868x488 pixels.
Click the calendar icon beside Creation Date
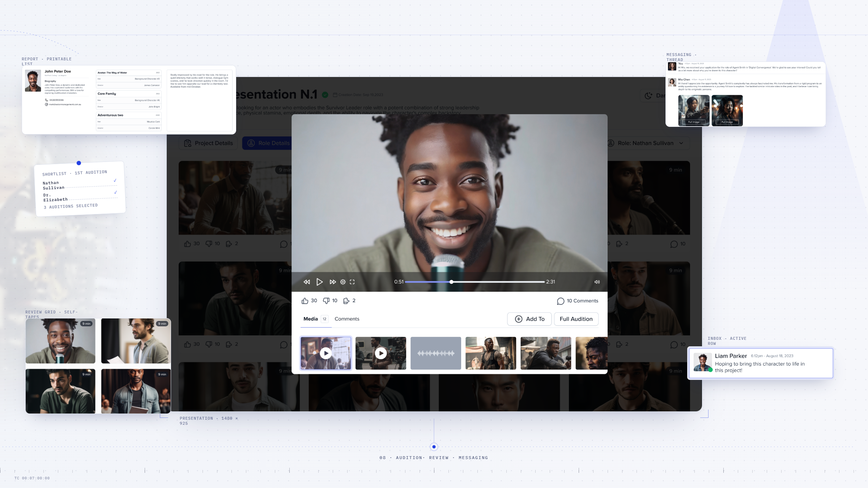(335, 95)
